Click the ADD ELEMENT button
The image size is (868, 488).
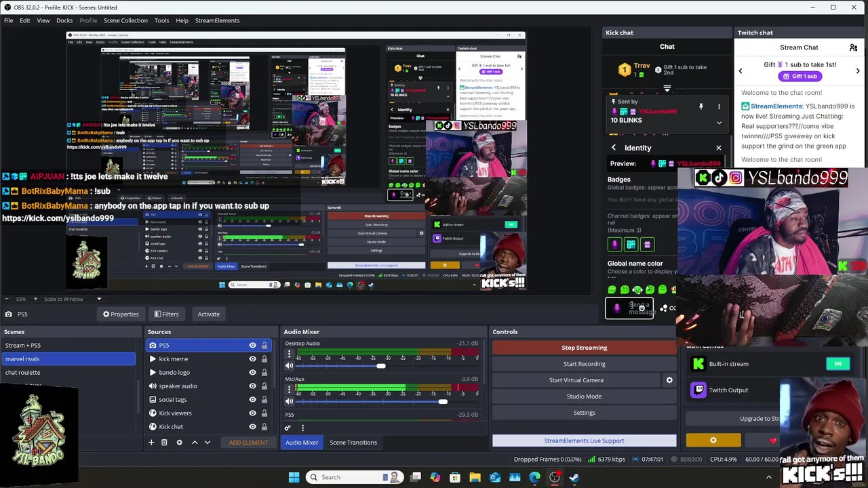point(248,443)
